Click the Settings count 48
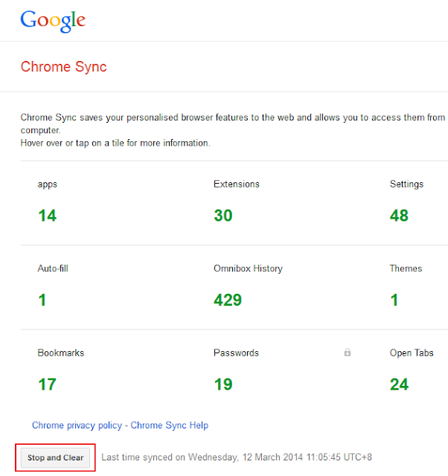 point(399,216)
